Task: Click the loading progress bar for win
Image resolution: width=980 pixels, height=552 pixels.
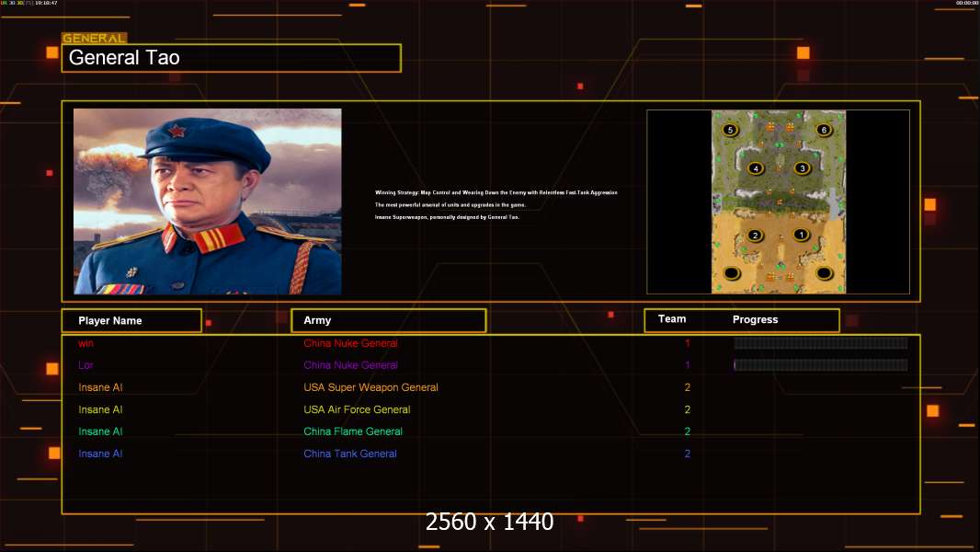Action: (x=821, y=342)
